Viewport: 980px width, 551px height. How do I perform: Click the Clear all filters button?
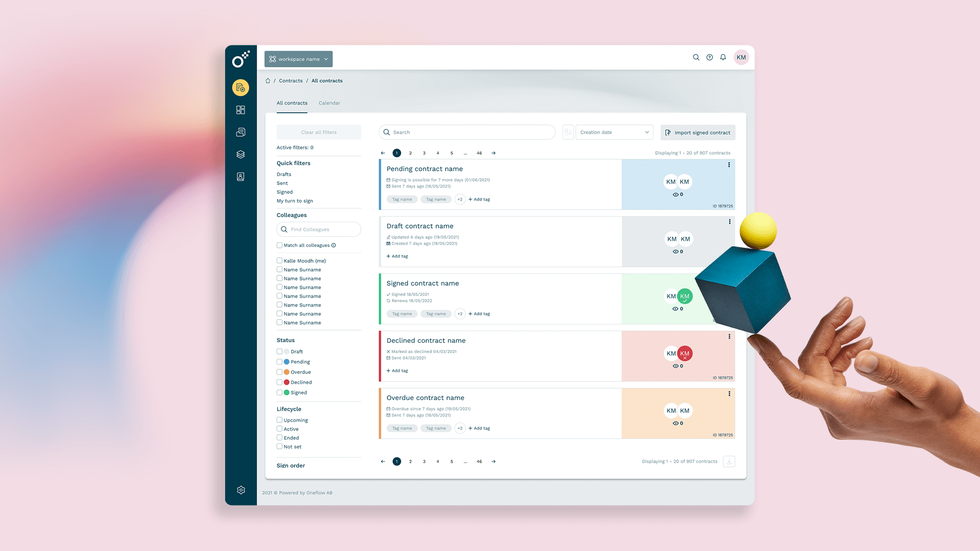318,132
